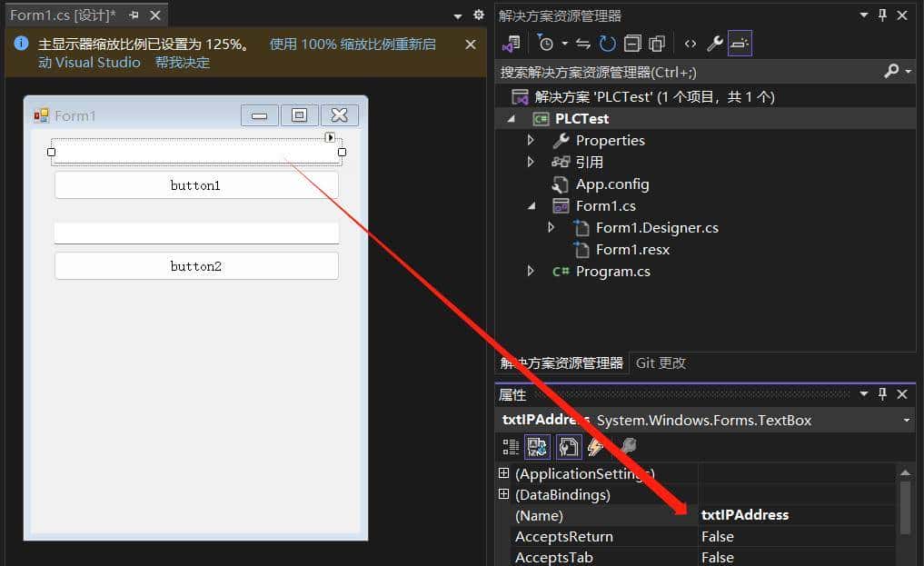The image size is (924, 566).
Task: Collapse the Form1.cs tree node
Action: 532,205
